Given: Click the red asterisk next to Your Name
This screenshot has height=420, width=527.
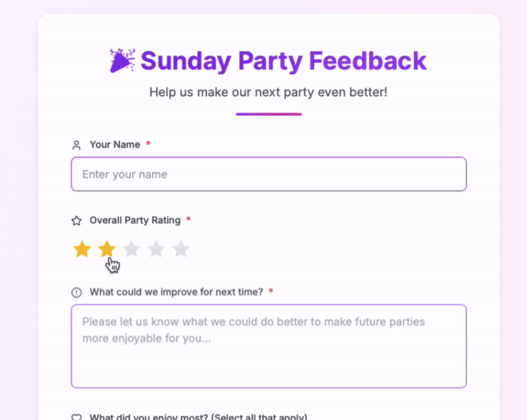Looking at the screenshot, I should [148, 144].
